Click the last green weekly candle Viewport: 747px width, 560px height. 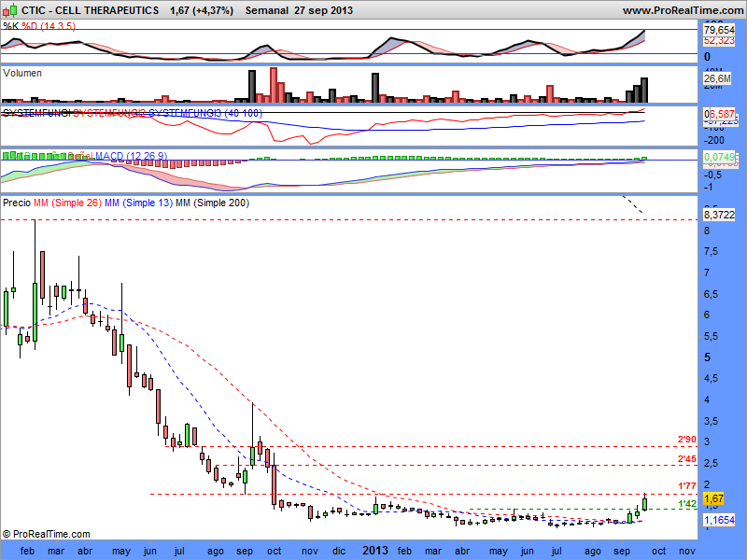tap(645, 504)
